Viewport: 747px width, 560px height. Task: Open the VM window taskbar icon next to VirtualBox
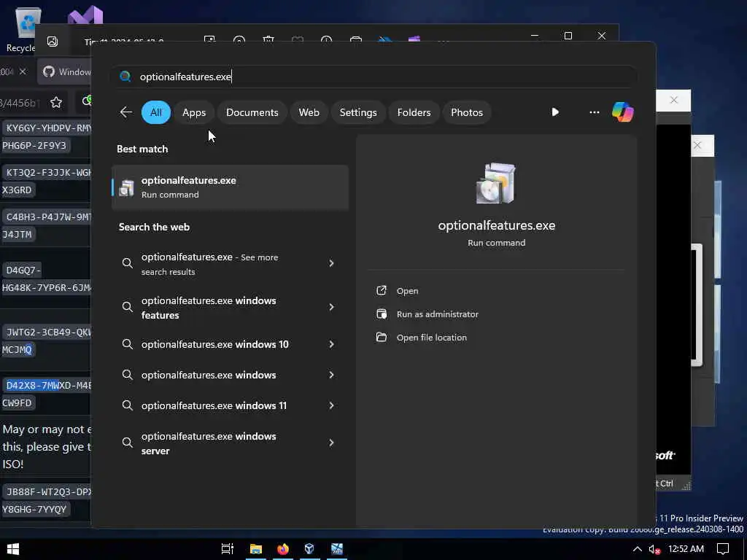(337, 549)
